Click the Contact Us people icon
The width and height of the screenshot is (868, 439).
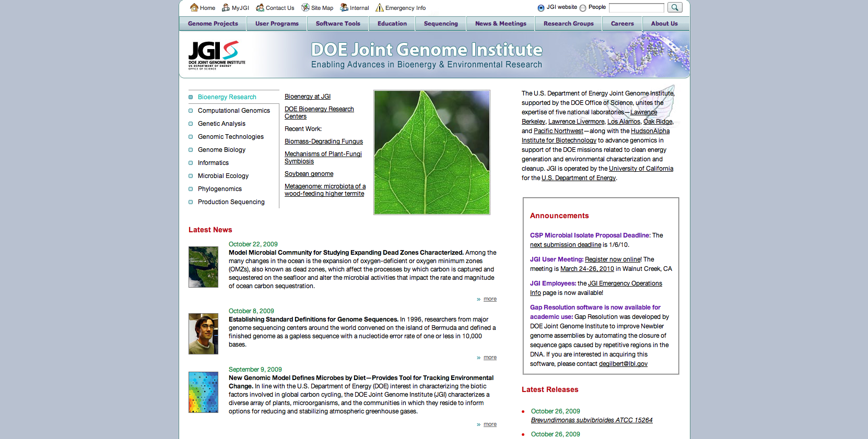point(260,7)
